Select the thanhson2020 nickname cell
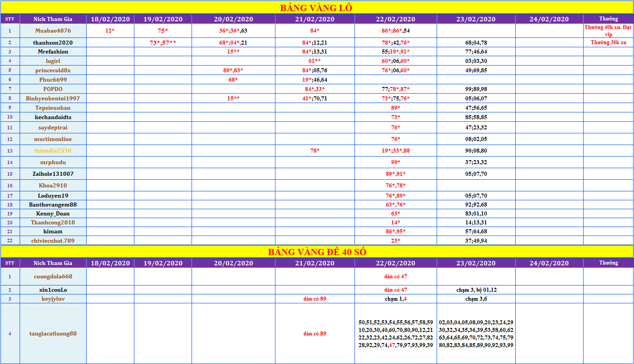The width and height of the screenshot is (634, 364). click(53, 43)
